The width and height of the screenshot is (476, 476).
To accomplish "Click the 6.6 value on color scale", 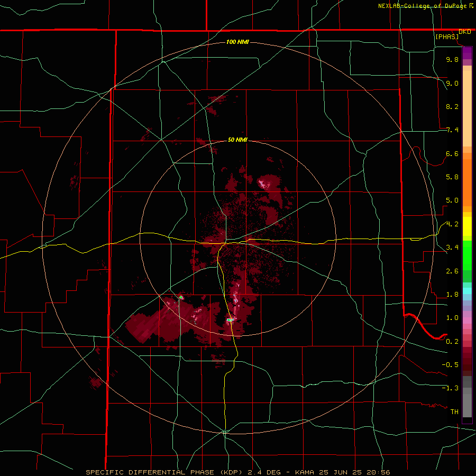I will point(452,153).
